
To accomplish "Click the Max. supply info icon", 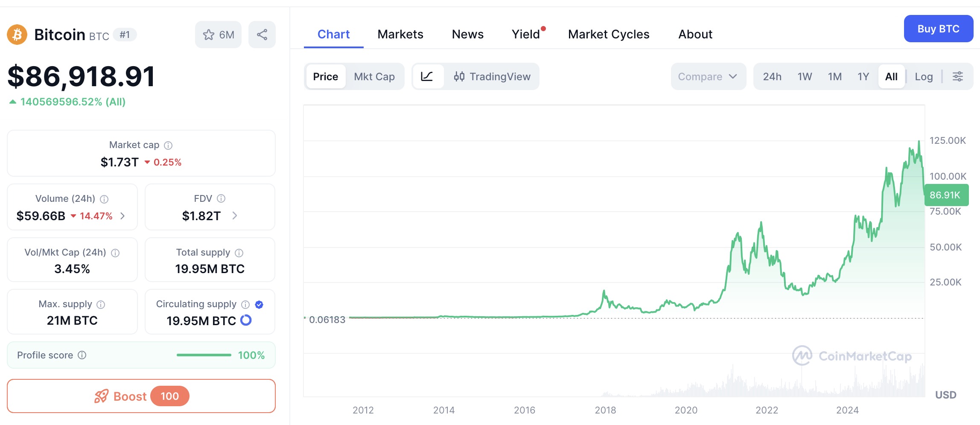I will pos(101,304).
